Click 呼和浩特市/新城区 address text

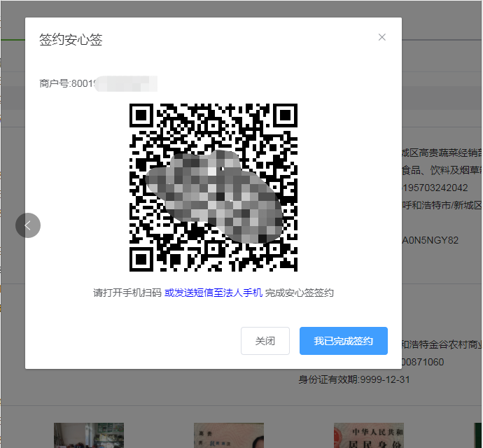(442, 205)
